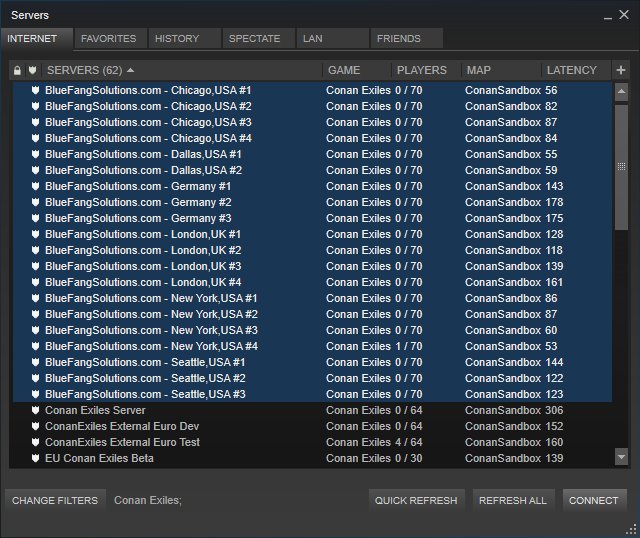Viewport: 640px width, 538px height.
Task: Click shield icon of Germany #2 server
Action: (36, 202)
